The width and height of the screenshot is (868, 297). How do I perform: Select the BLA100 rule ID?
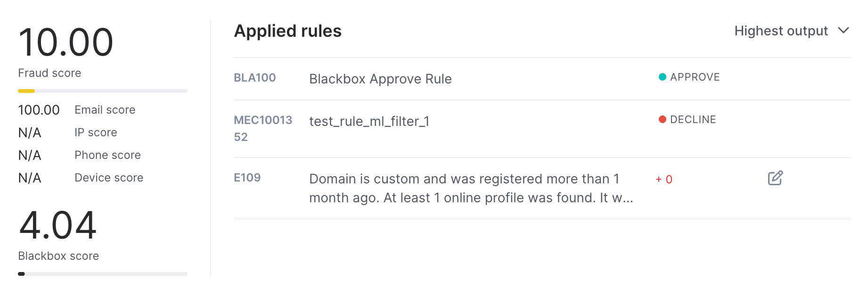pyautogui.click(x=255, y=78)
